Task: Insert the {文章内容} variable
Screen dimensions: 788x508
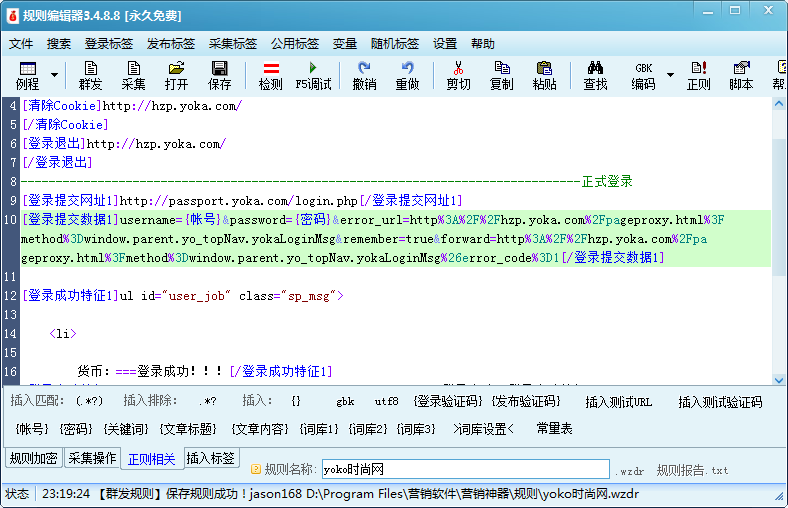Action: pyautogui.click(x=260, y=429)
